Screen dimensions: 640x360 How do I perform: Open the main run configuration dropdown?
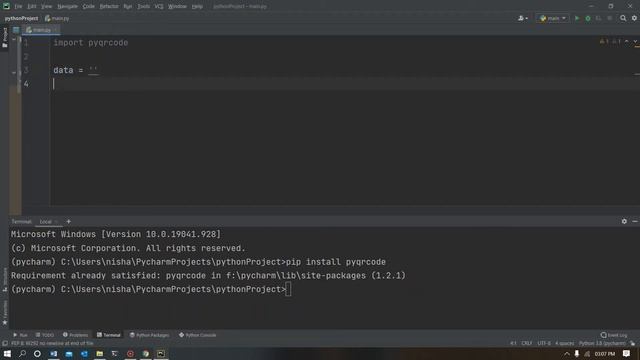pyautogui.click(x=553, y=18)
